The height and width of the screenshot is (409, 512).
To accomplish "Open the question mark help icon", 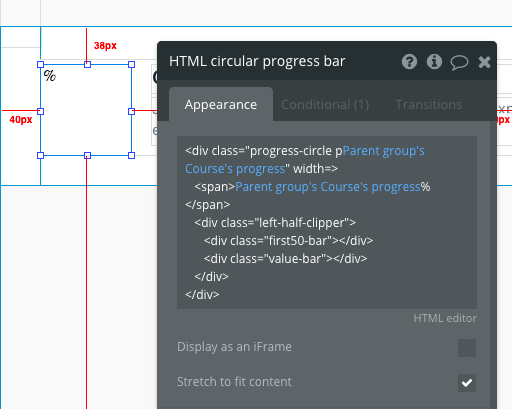I will pyautogui.click(x=409, y=62).
